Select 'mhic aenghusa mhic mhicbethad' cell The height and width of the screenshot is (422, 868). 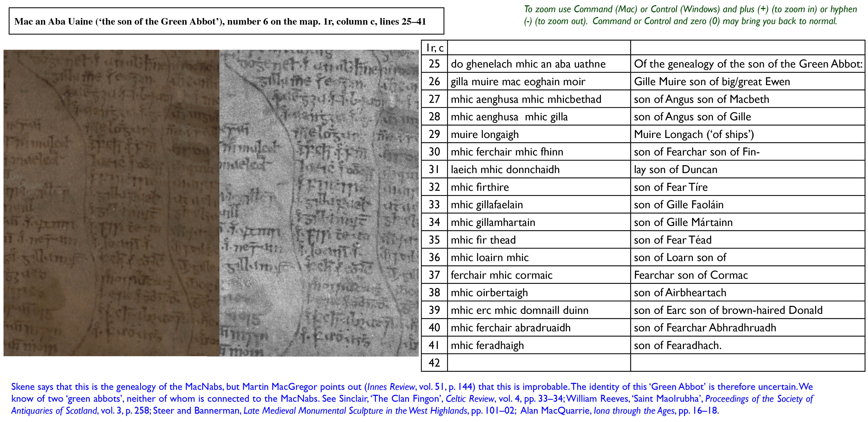pos(539,99)
